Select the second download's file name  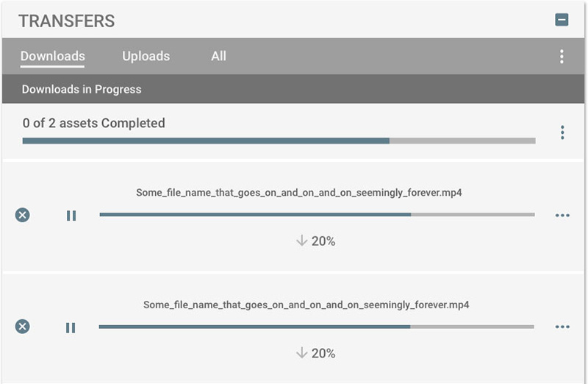click(306, 305)
